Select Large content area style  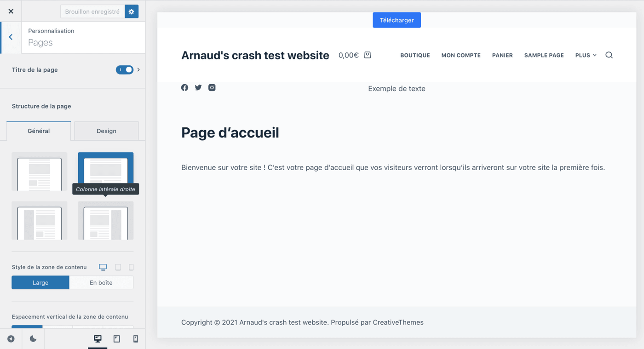[x=40, y=283]
